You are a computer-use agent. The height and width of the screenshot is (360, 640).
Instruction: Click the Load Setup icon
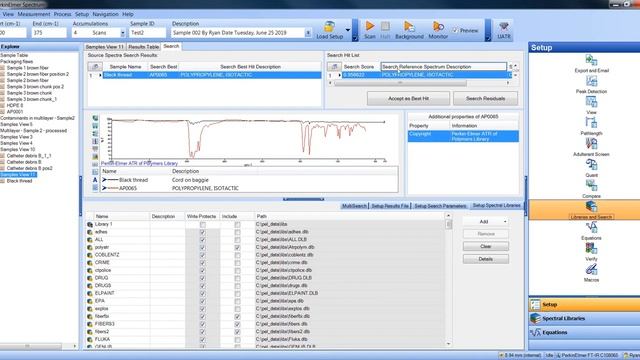click(x=329, y=27)
